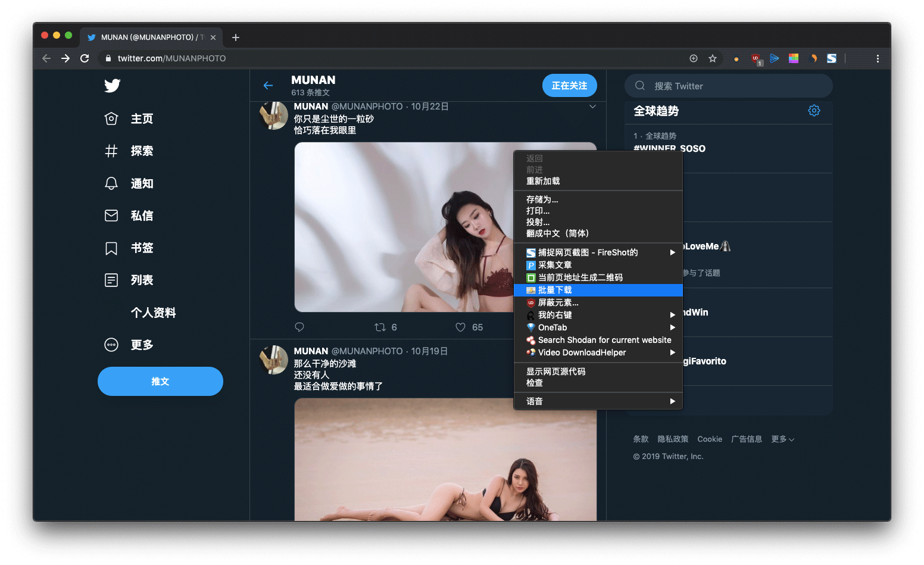This screenshot has width=924, height=565.
Task: Expand the footer 更多 dropdown
Action: 783,439
